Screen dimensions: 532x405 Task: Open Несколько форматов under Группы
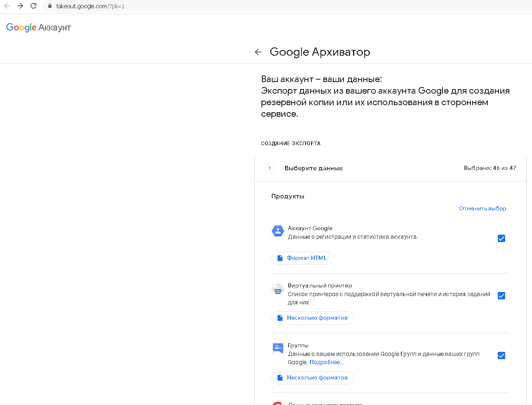[313, 378]
